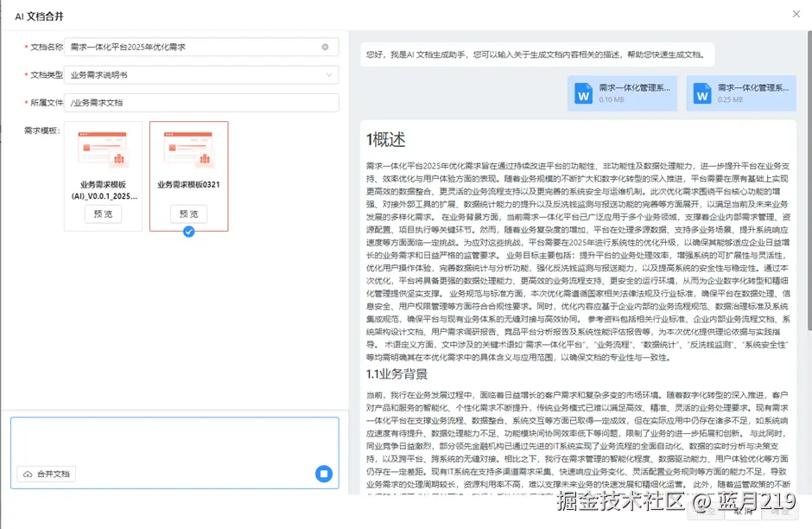
Task: Click the 1.1业务背景 heading
Action: point(397,374)
